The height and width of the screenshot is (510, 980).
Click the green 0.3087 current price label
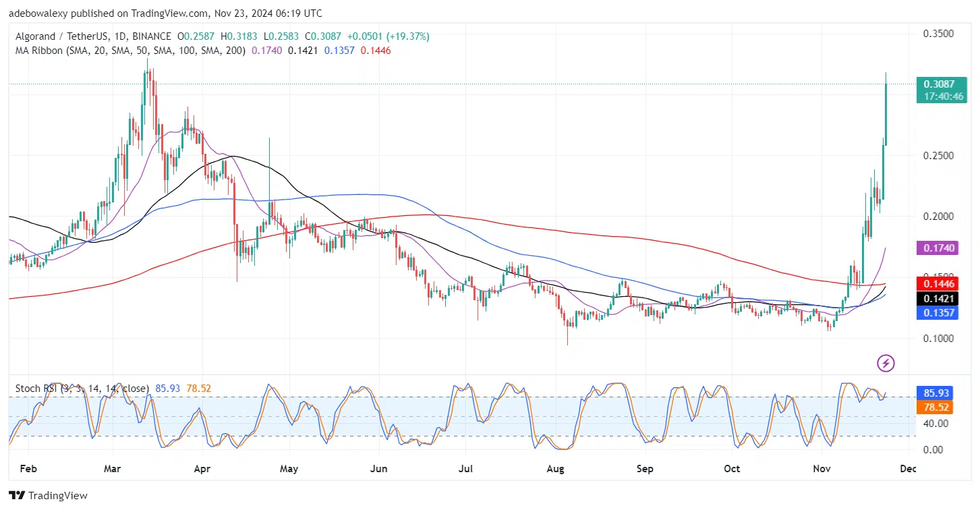click(942, 84)
